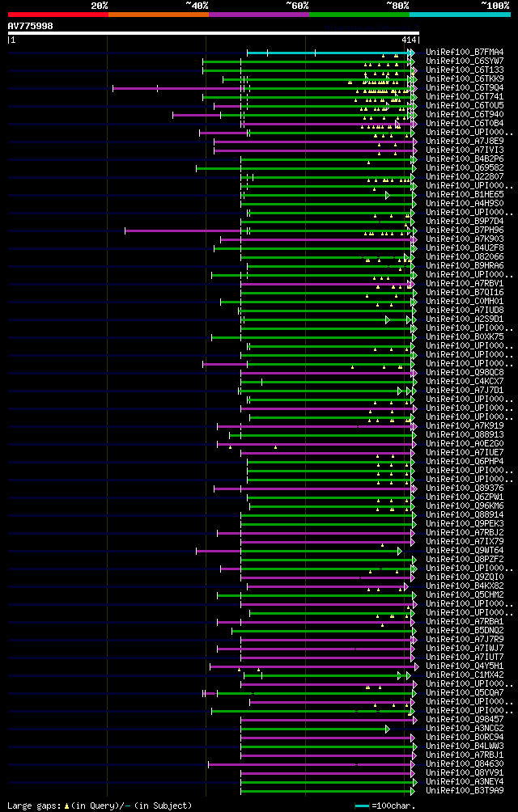Select the UniRef100_C6T0B4 label
The width and height of the screenshot is (518, 812).
point(464,123)
